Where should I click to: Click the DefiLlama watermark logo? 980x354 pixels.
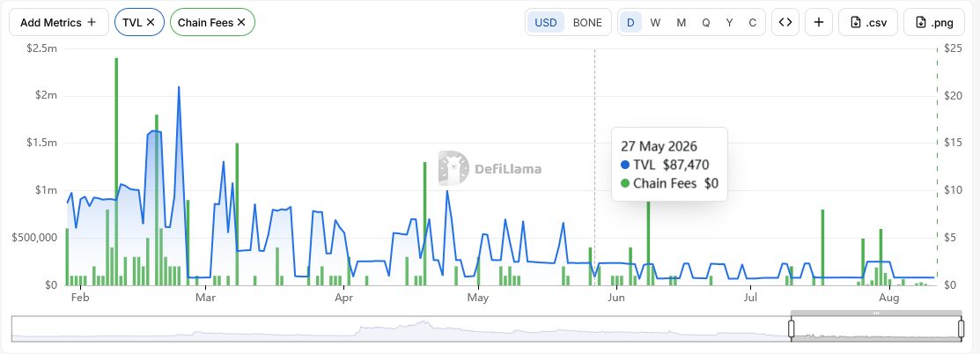490,168
